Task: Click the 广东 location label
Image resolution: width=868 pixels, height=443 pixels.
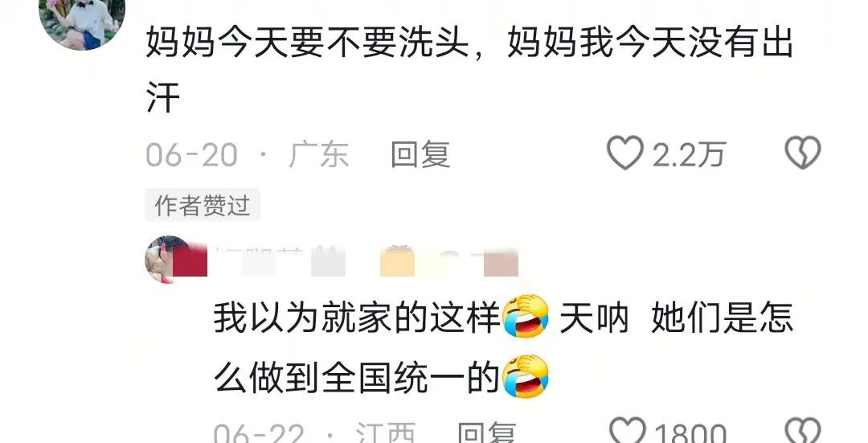Action: (319, 154)
